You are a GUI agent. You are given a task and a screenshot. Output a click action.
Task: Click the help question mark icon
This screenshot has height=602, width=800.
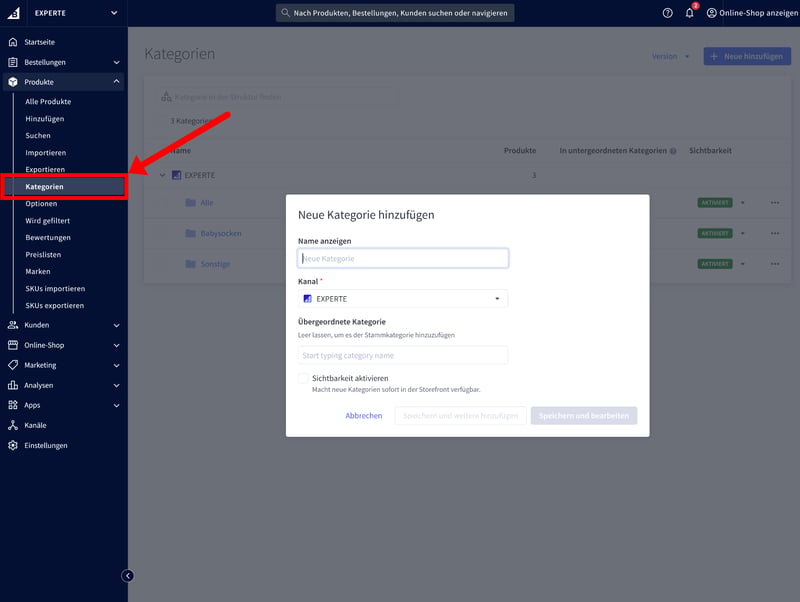668,13
